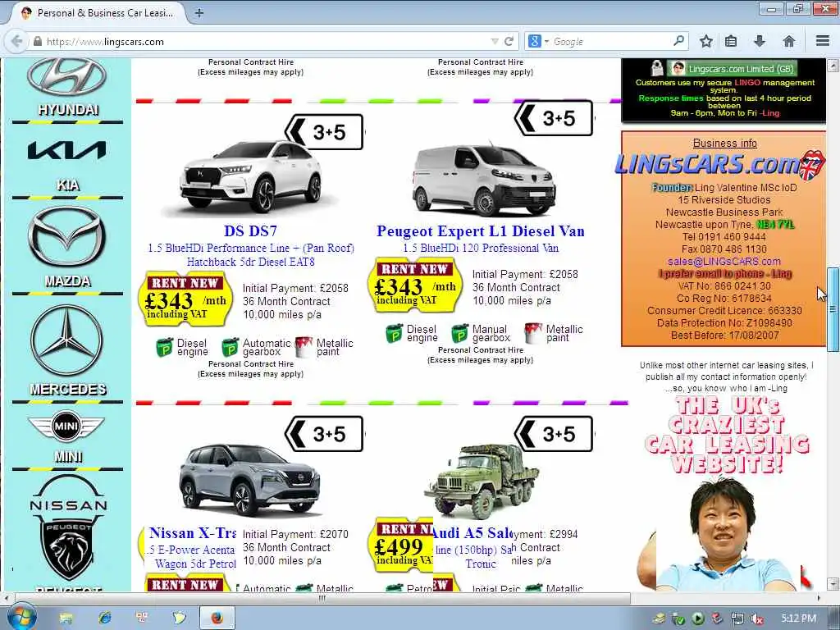840x630 pixels.
Task: Open the Firefox hamburger menu
Action: pyautogui.click(x=822, y=41)
